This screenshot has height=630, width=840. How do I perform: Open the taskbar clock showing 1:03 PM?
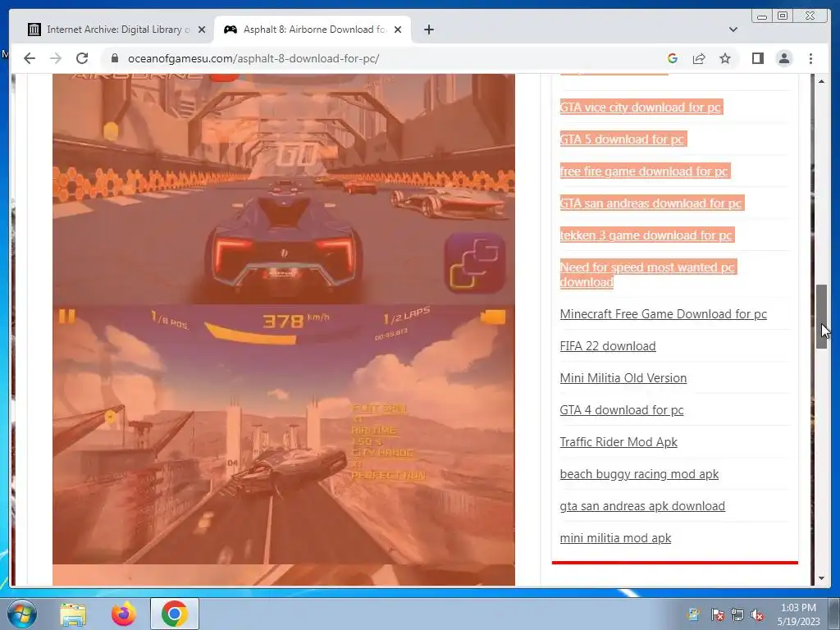(798, 614)
